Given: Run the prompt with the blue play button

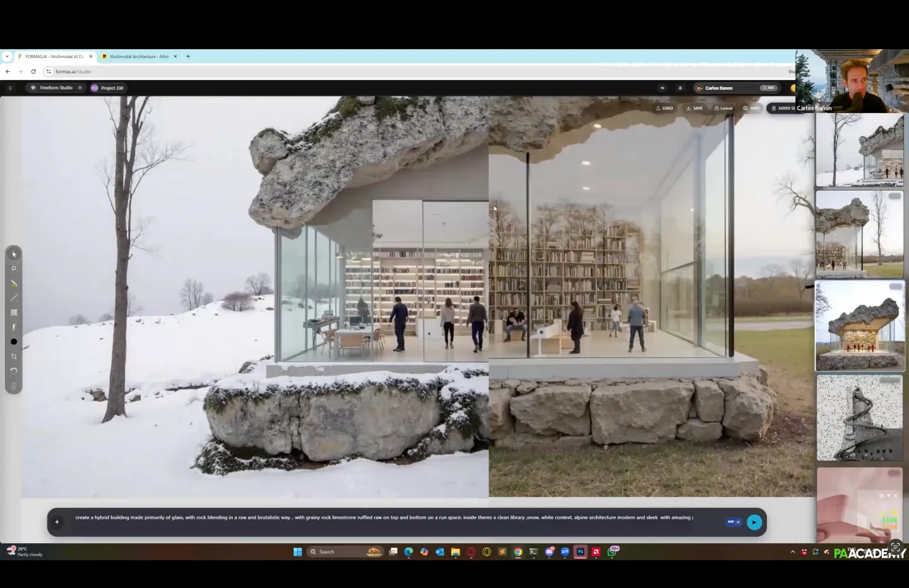Looking at the screenshot, I should [x=754, y=522].
